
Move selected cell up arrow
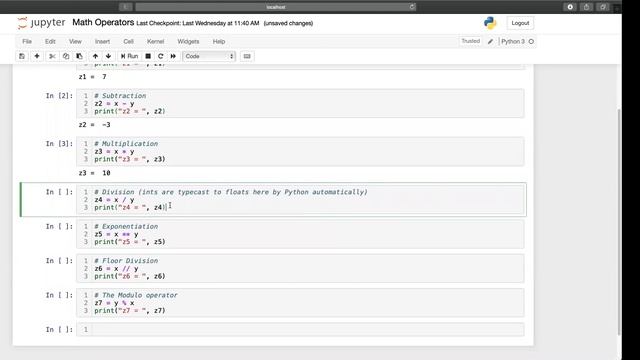click(95, 56)
